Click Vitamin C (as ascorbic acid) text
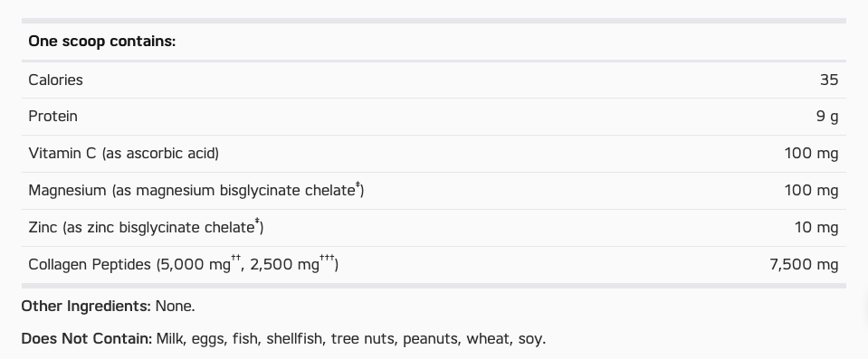The height and width of the screenshot is (359, 868). click(123, 153)
